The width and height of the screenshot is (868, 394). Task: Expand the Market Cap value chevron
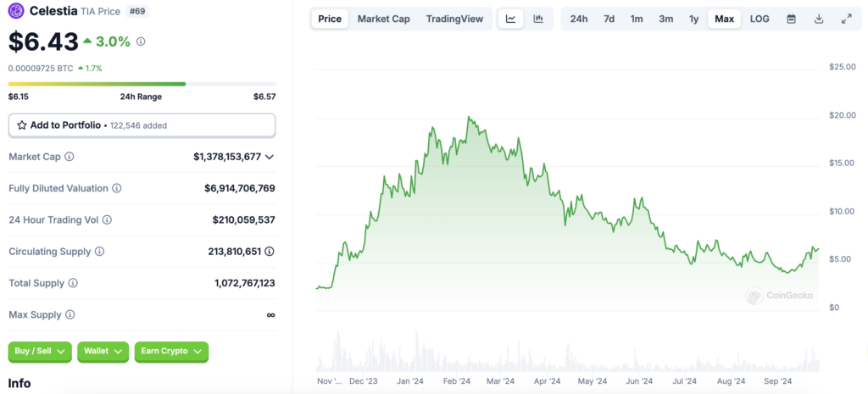[270, 157]
